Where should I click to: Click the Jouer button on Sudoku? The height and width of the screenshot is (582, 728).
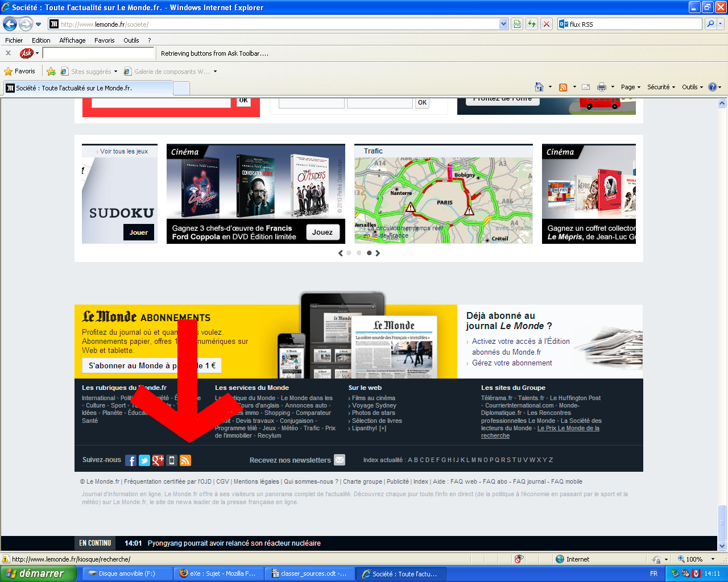click(138, 232)
